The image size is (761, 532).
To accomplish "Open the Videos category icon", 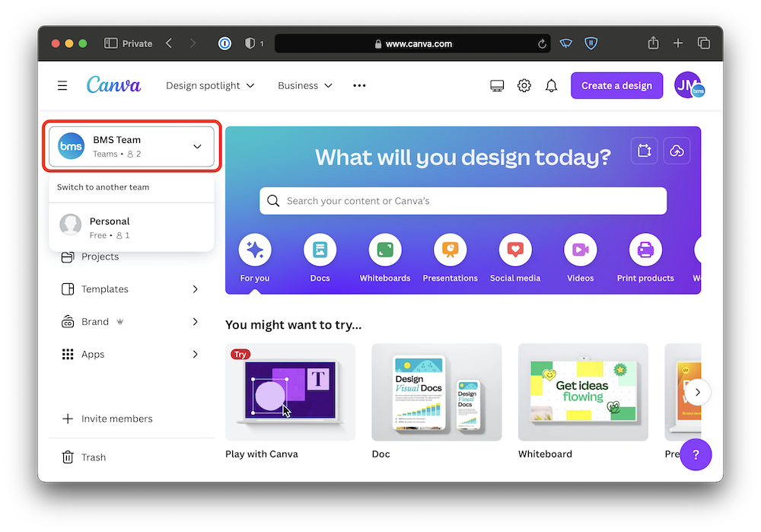I will [580, 250].
